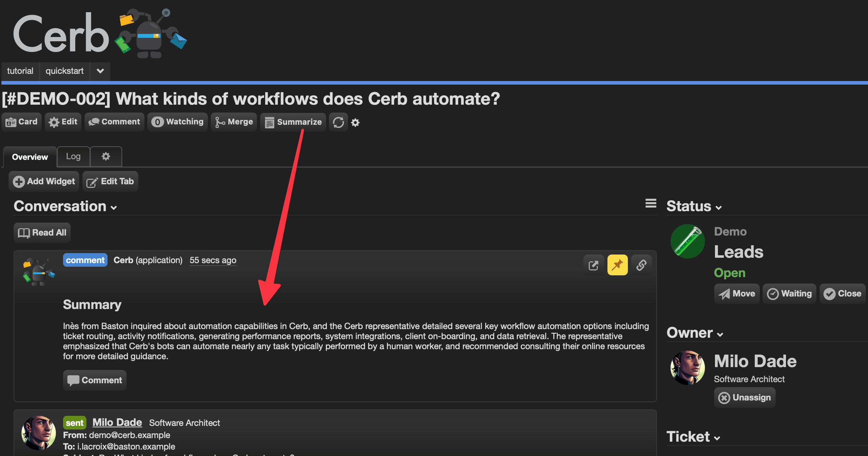Click the Summary heading in comment
The width and height of the screenshot is (868, 456).
tap(92, 305)
